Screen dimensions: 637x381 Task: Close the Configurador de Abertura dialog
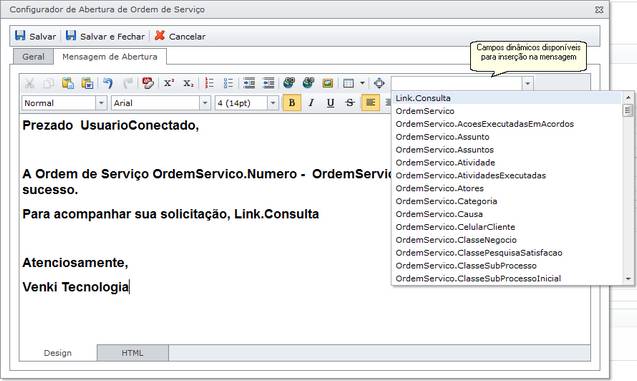click(x=599, y=9)
